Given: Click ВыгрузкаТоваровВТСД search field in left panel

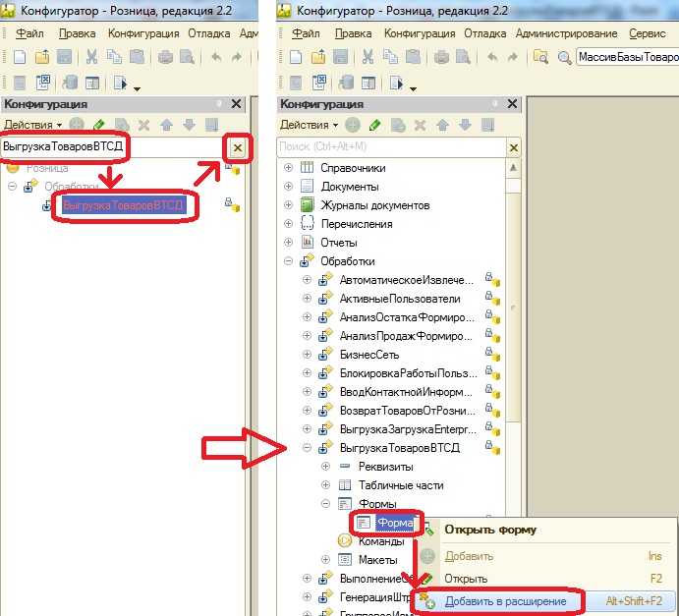Looking at the screenshot, I should [x=114, y=146].
